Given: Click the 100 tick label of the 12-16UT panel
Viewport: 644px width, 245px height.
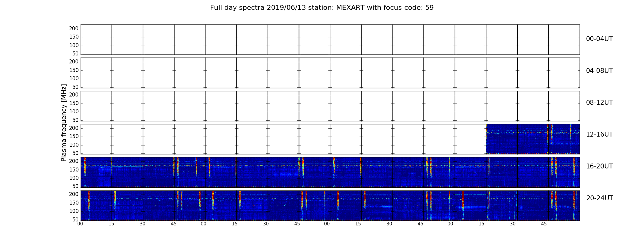Looking at the screenshot, I should [x=74, y=145].
